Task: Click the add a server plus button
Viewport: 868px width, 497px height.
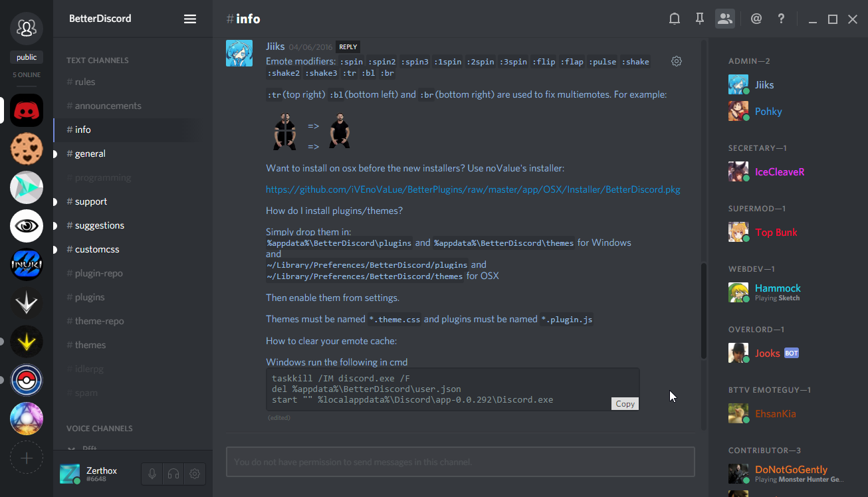Action: (x=27, y=457)
